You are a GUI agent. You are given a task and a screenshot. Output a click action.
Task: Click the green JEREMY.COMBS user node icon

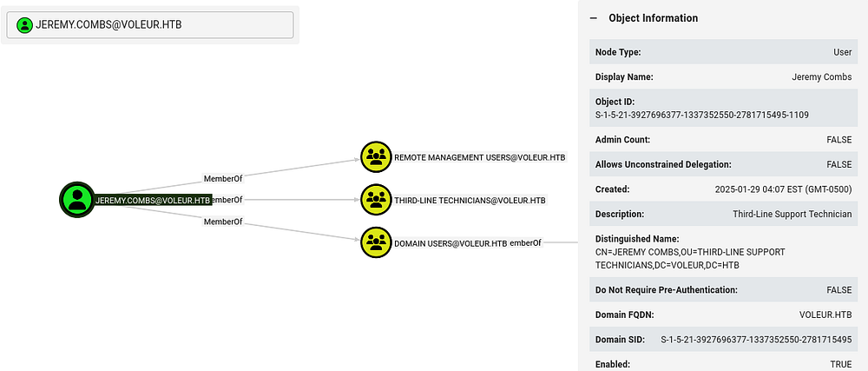[x=76, y=200]
